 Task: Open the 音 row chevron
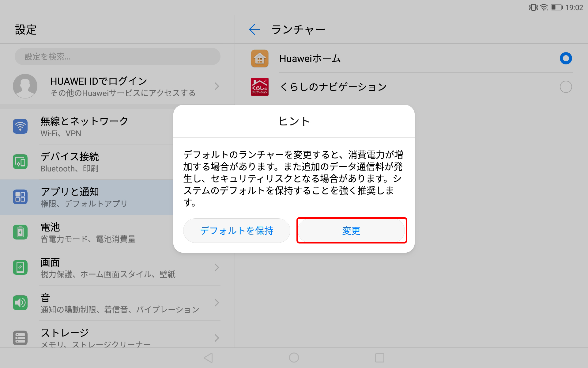[217, 303]
